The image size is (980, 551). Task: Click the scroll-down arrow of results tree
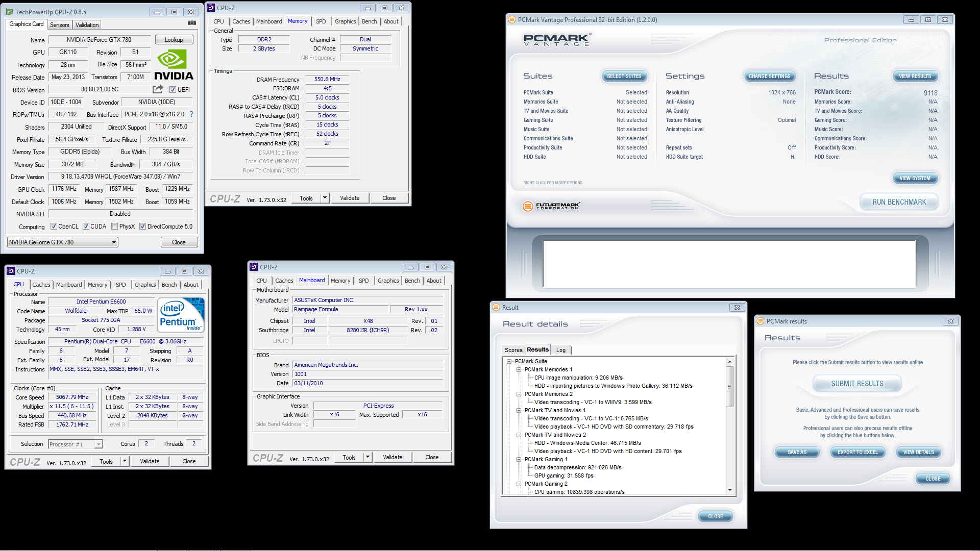coord(729,490)
